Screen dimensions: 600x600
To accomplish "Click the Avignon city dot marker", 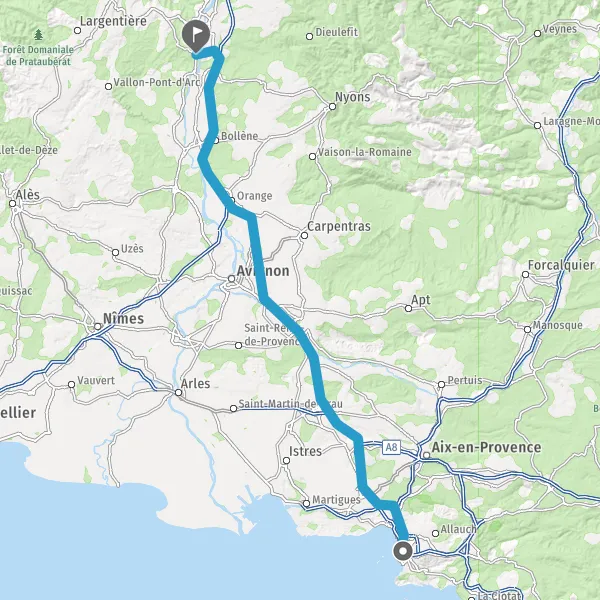I will [x=232, y=279].
